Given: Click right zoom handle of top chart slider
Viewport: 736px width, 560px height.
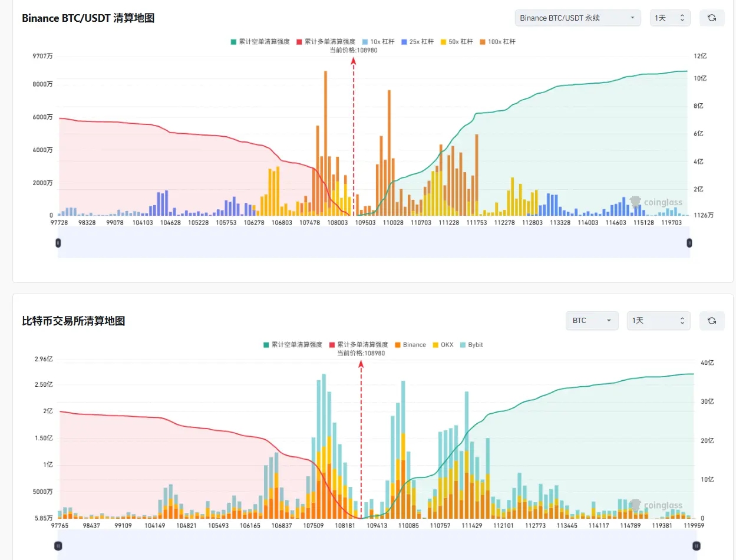Looking at the screenshot, I should (x=689, y=243).
